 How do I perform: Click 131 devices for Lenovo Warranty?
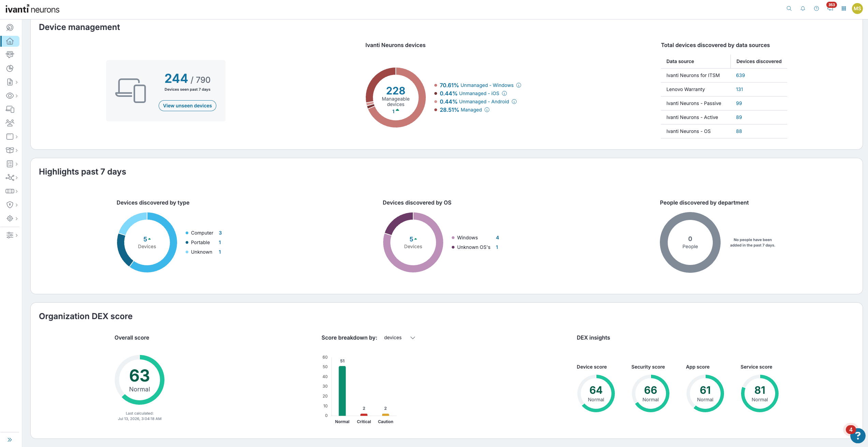pos(739,89)
